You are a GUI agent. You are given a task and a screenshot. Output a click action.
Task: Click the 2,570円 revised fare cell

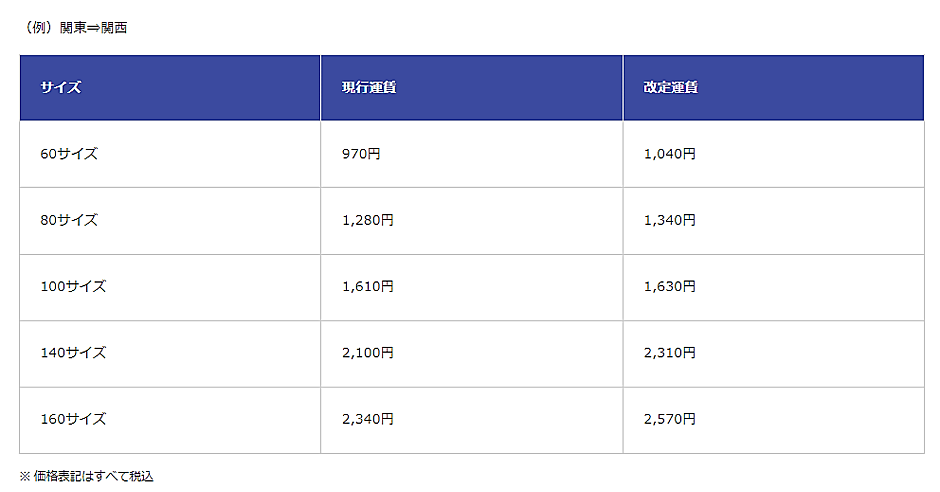click(x=669, y=420)
